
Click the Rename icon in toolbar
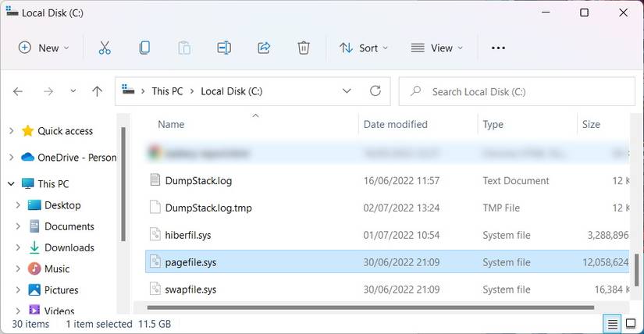(x=224, y=48)
